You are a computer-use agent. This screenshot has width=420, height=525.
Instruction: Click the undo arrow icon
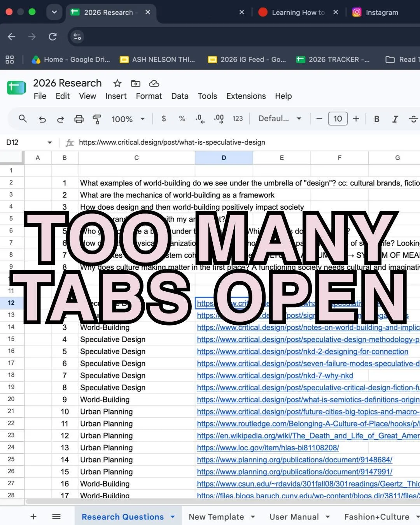point(42,119)
